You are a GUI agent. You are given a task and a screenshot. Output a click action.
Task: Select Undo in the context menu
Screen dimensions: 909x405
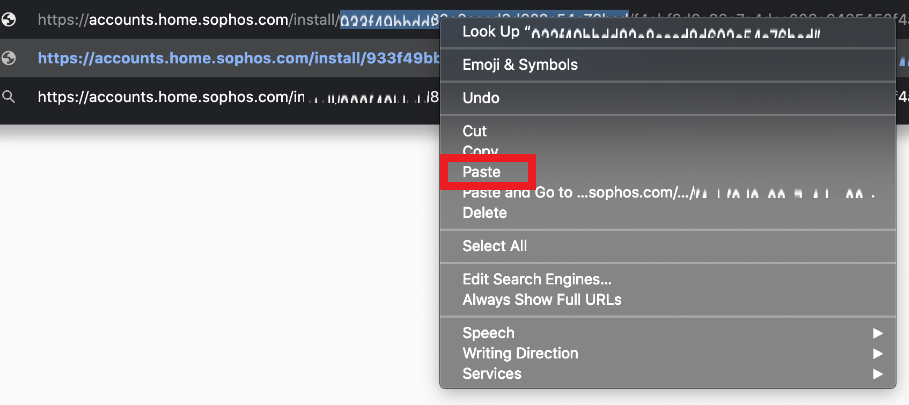[481, 98]
